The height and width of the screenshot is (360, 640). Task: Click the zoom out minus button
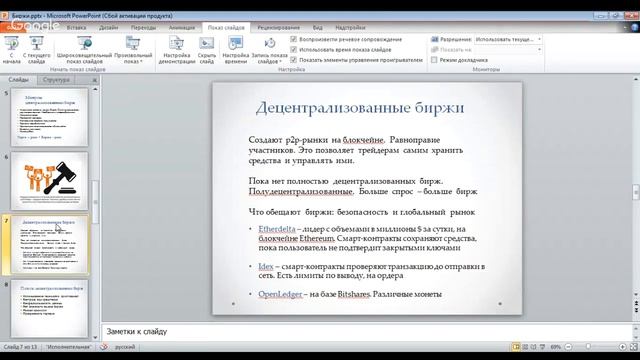point(568,347)
